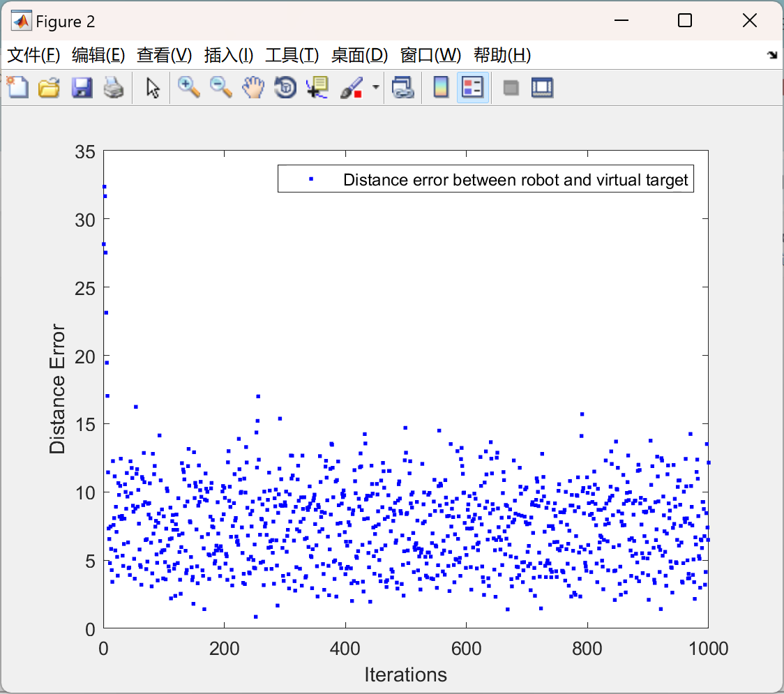The height and width of the screenshot is (694, 784).
Task: Enable the Pan hand tool
Action: [253, 88]
